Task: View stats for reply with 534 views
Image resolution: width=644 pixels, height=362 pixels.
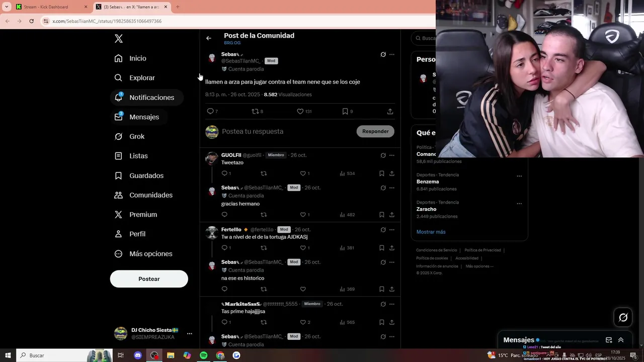Action: click(347, 173)
